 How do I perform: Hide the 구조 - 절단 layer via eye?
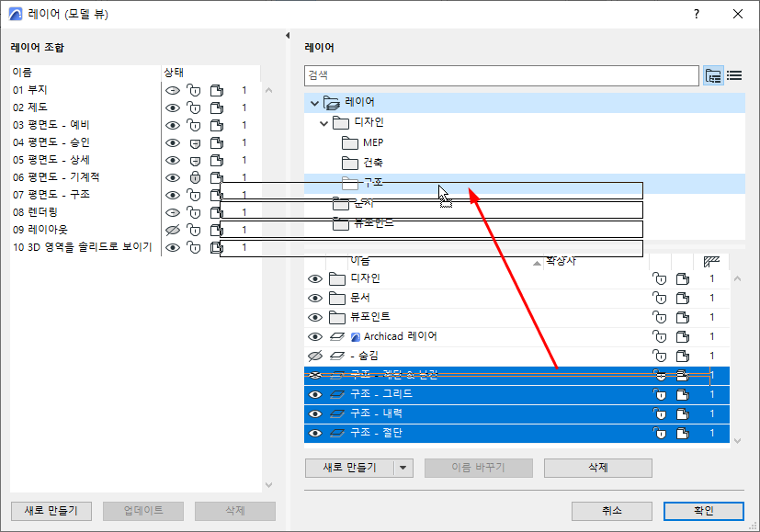[x=315, y=433]
